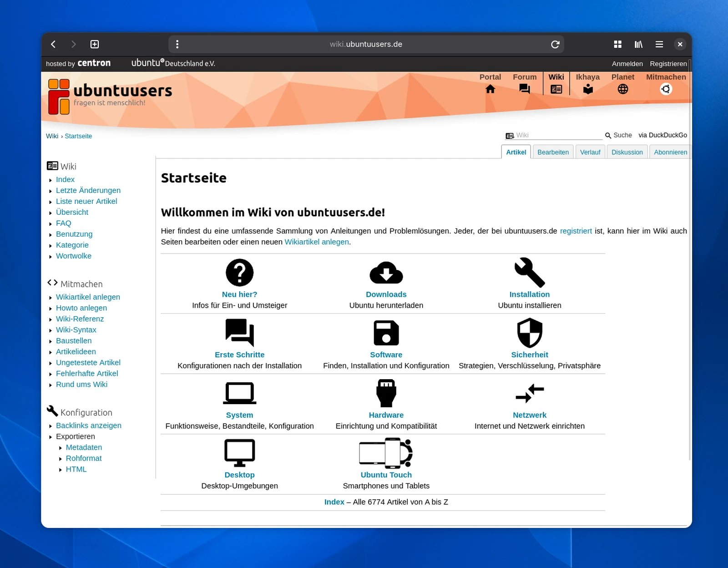Click the Ubuntu Touch devices icon

[x=386, y=453]
